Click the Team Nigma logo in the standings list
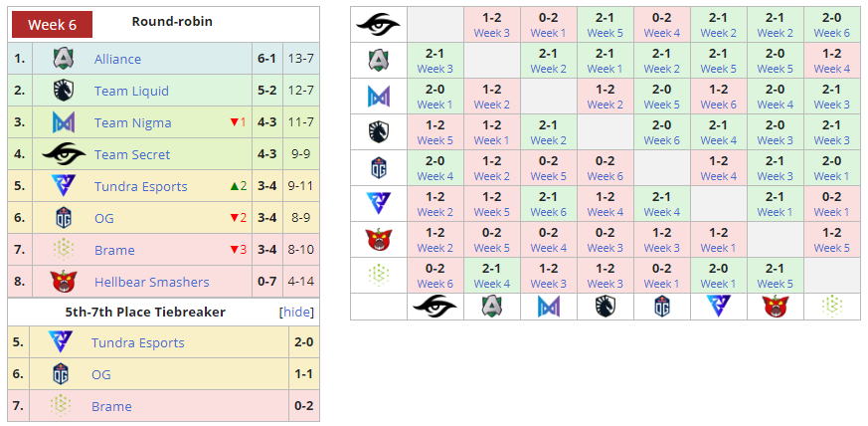The image size is (868, 426). pyautogui.click(x=62, y=122)
